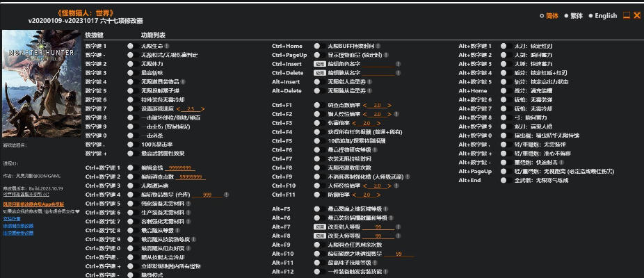Click info icon of 编辑物品数量 (仓库)
This screenshot has height=278, width=644.
(226, 195)
